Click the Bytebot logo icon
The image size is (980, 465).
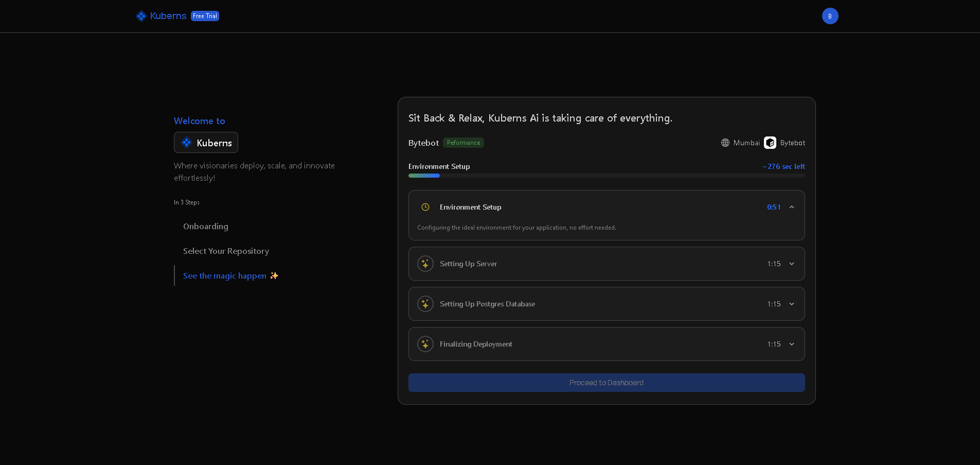click(x=770, y=143)
